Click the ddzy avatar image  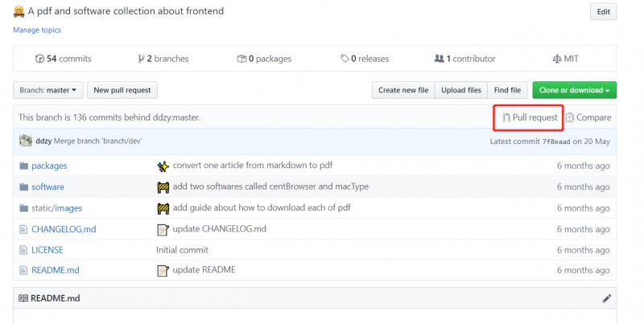pyautogui.click(x=25, y=141)
